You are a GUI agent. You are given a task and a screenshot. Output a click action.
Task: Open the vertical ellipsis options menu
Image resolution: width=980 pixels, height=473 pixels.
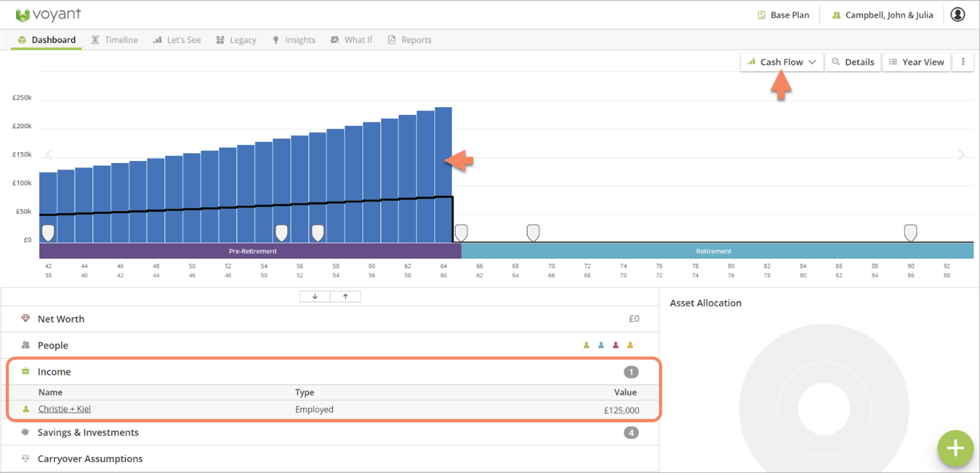coord(963,62)
